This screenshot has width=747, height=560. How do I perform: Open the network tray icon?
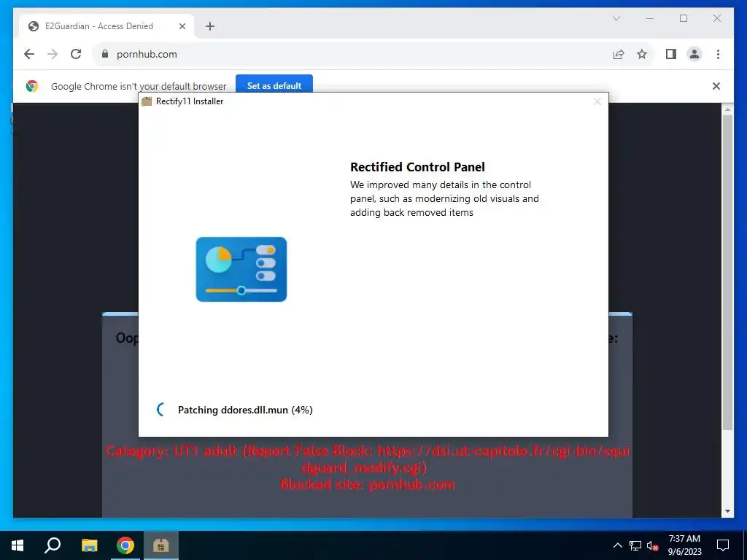(635, 545)
